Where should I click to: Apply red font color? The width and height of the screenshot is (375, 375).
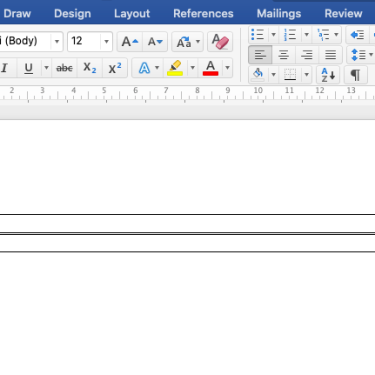coord(210,68)
